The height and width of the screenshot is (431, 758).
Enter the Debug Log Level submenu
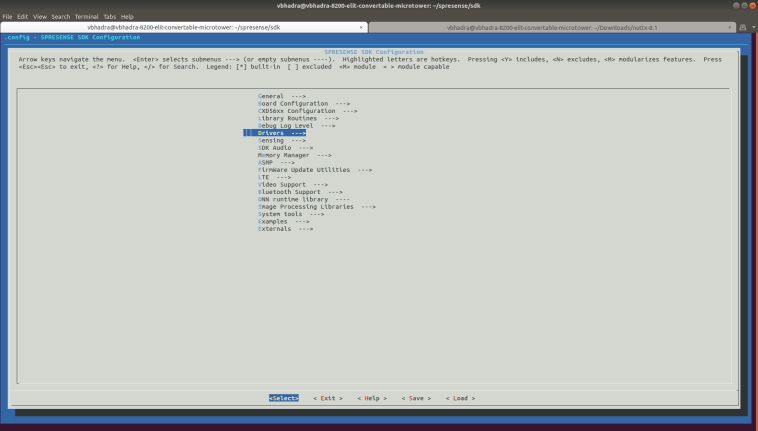(x=296, y=126)
